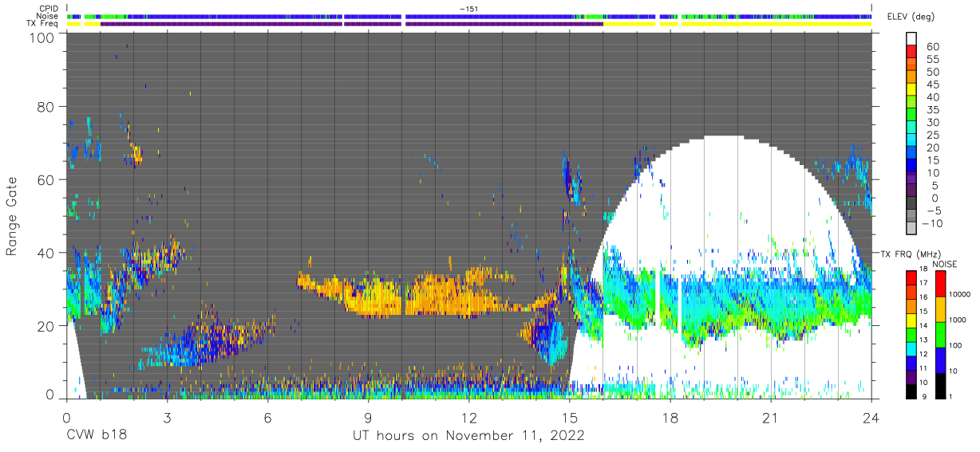This screenshot has width=980, height=452.
Task: Click the 20 tick on Range Gate axis
Action: [46, 326]
